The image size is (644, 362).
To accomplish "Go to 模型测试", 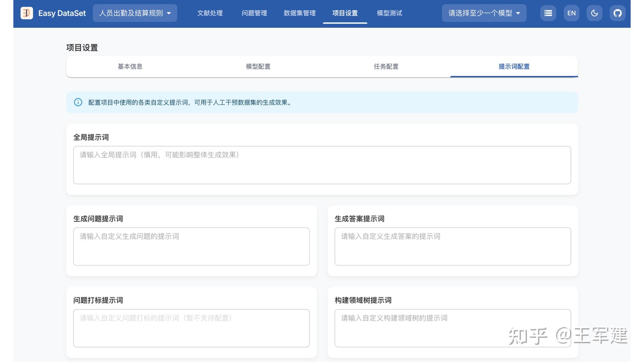I will pyautogui.click(x=389, y=13).
